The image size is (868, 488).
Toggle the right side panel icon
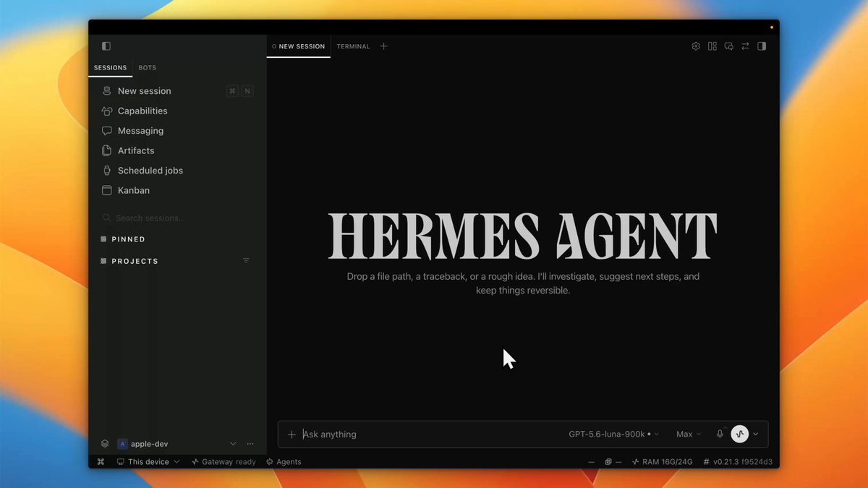(762, 46)
